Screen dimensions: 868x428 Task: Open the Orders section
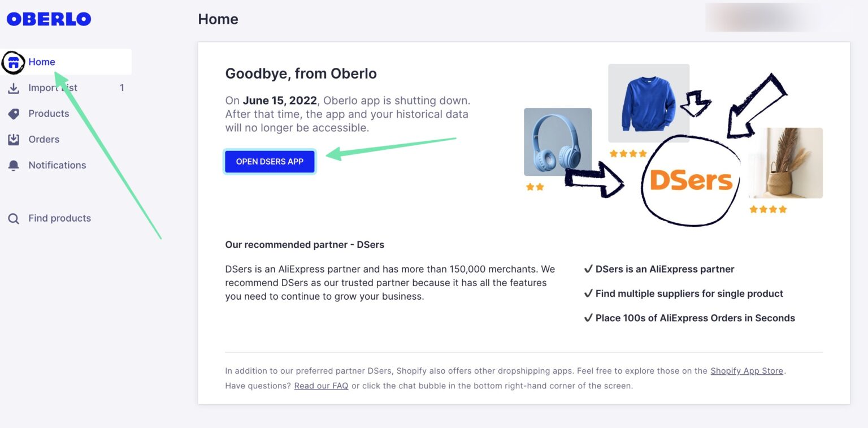pyautogui.click(x=44, y=139)
